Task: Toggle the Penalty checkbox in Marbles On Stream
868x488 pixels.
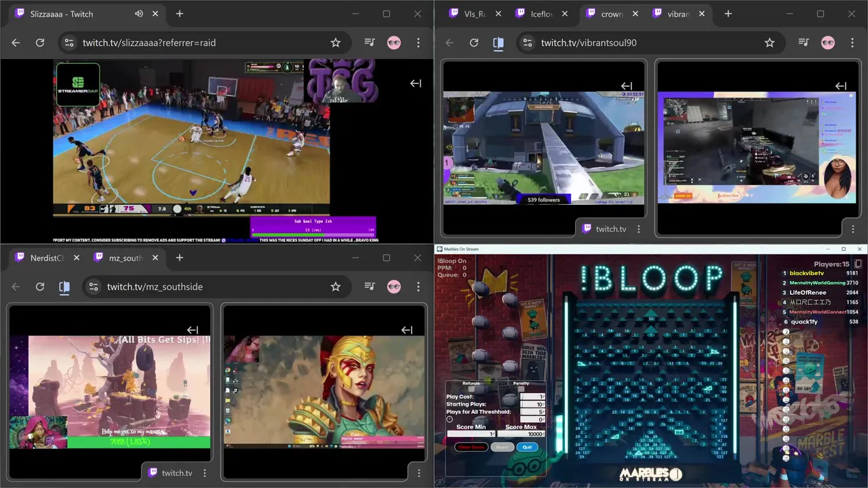Action: point(521,389)
